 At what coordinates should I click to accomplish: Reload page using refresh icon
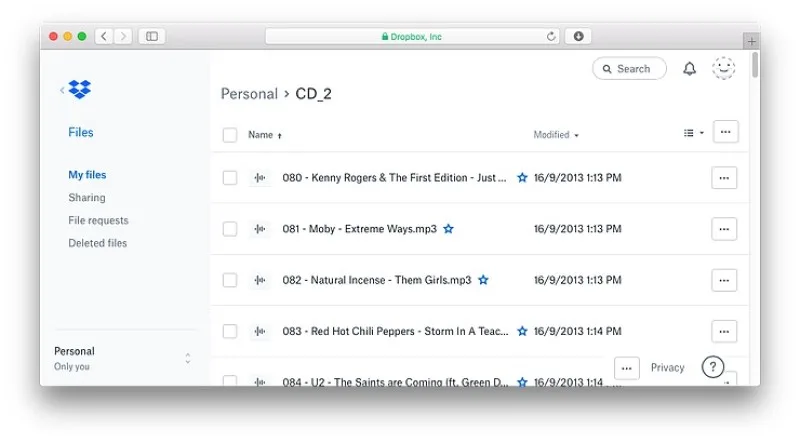pos(551,36)
